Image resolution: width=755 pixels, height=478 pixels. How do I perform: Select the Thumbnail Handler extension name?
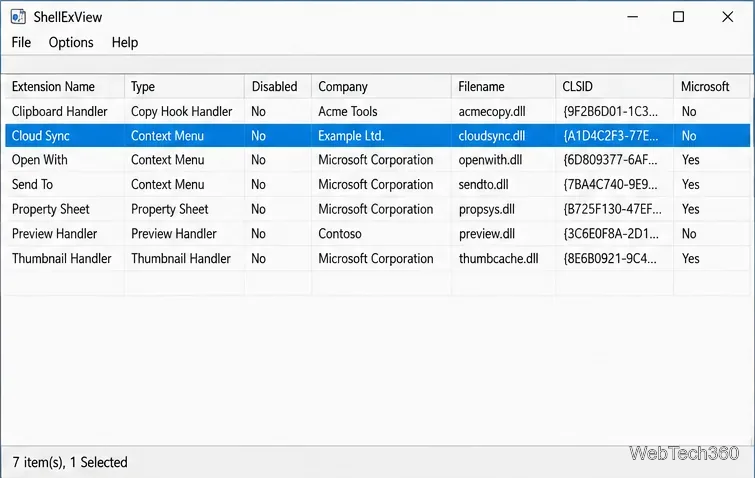62,258
